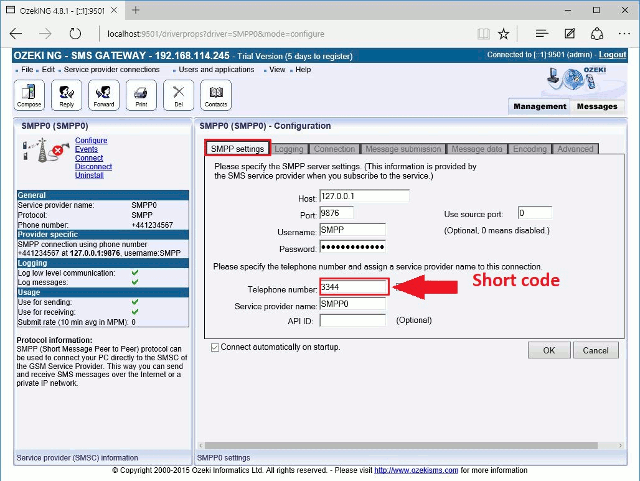Click into the Port field
This screenshot has height=481, width=640.
pos(336,213)
